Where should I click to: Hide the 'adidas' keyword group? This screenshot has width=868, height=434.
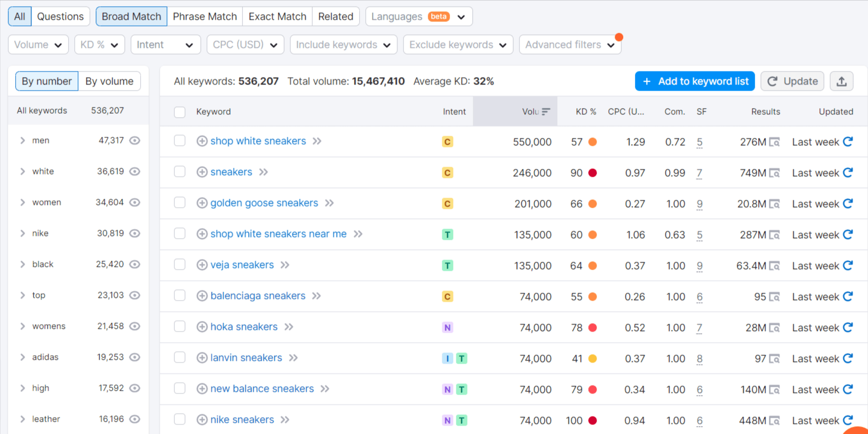[x=135, y=357]
